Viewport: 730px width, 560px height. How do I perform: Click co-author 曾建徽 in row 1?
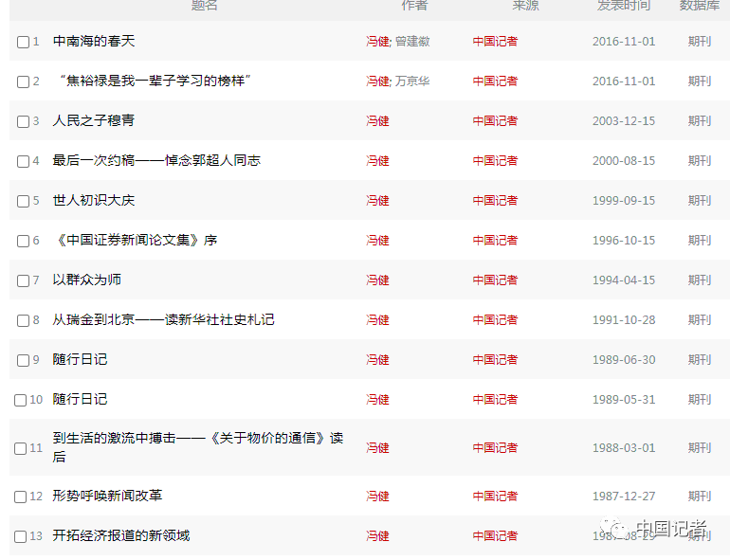pos(412,42)
